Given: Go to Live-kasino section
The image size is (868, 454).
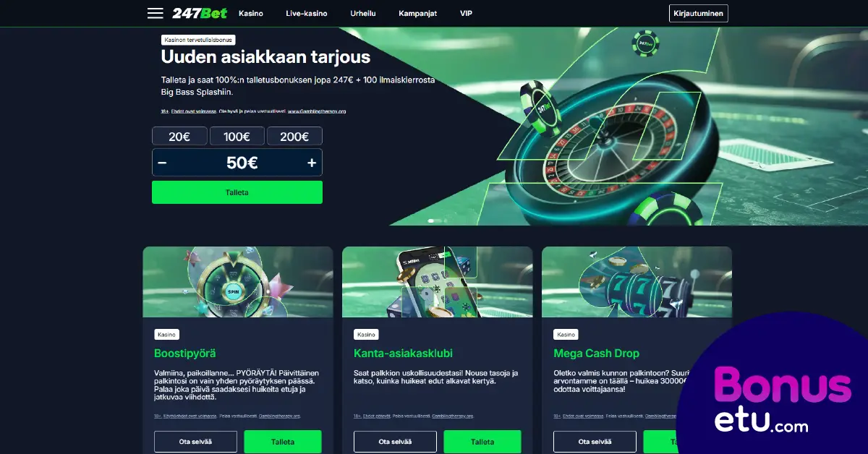Looking at the screenshot, I should [x=307, y=14].
